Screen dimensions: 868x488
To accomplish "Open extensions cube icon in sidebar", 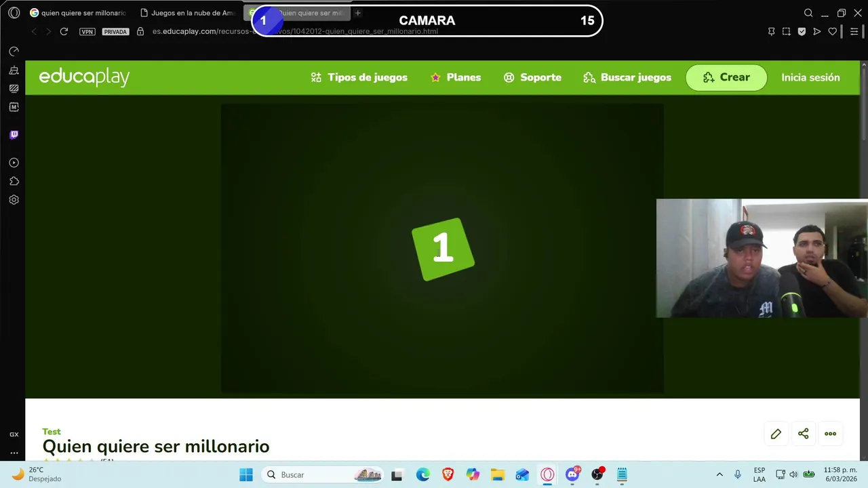I will (x=14, y=181).
